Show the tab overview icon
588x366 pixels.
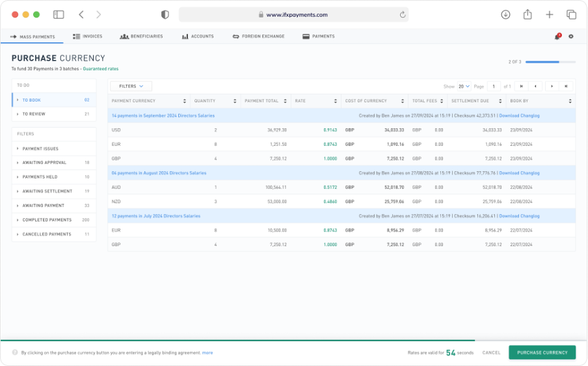(571, 14)
